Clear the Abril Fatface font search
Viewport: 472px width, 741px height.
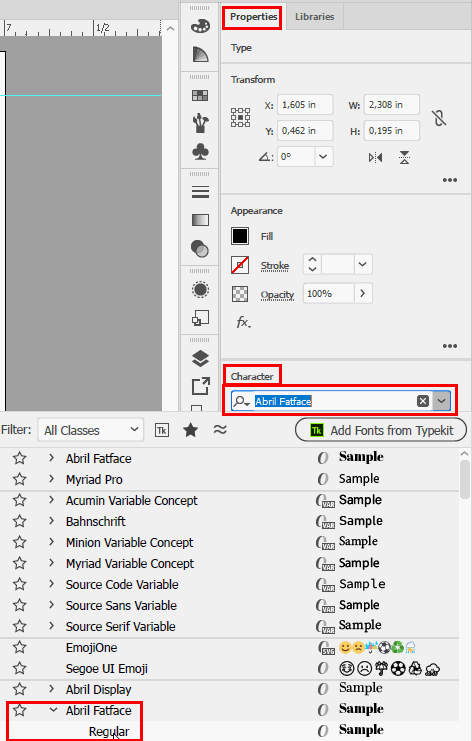coord(423,401)
